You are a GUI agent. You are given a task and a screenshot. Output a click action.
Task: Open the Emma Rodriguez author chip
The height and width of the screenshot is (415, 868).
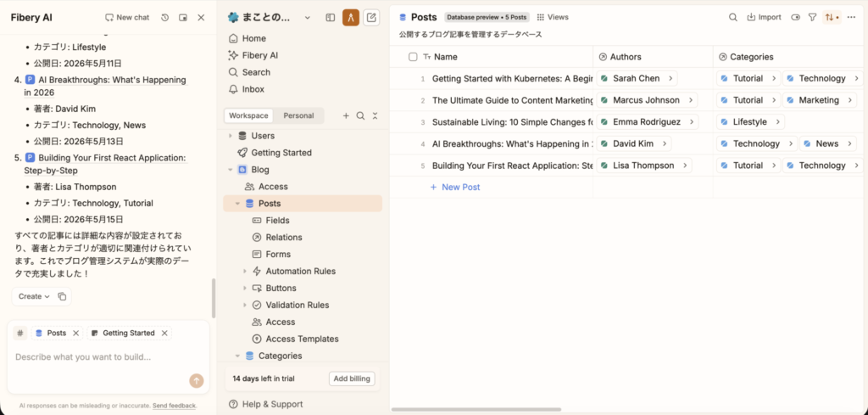click(647, 122)
